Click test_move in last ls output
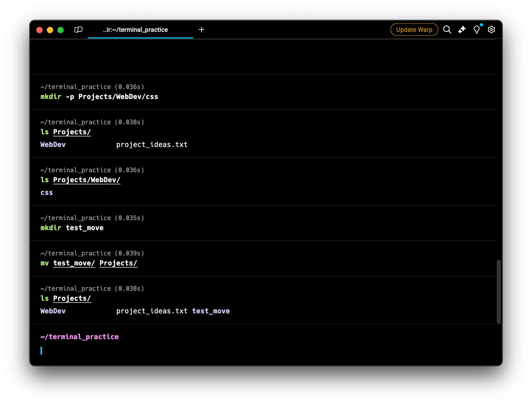 211,311
